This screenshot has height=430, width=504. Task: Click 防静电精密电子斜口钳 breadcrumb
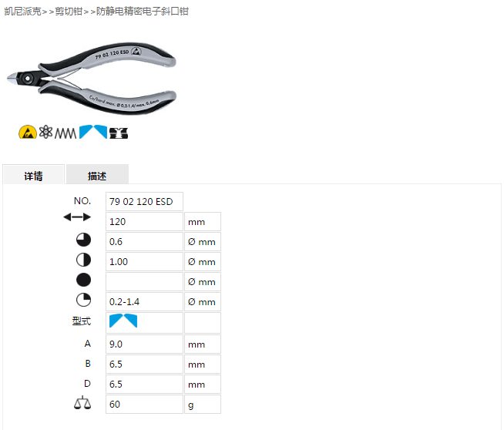(143, 12)
